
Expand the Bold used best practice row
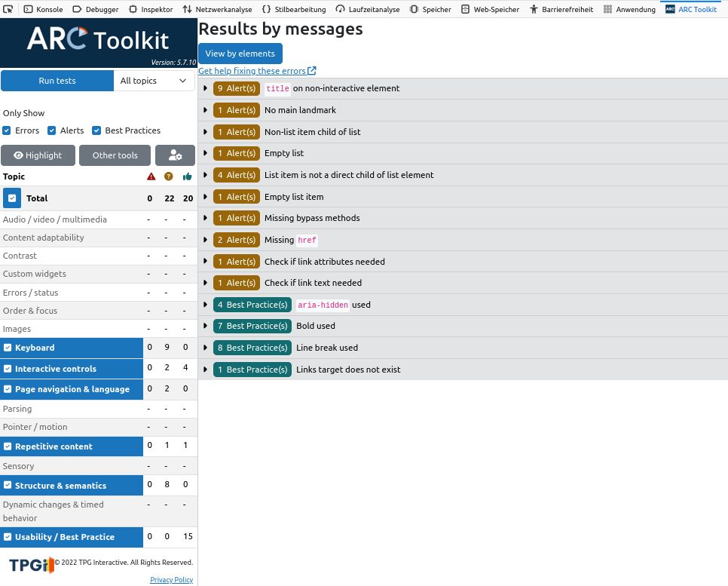pyautogui.click(x=206, y=326)
